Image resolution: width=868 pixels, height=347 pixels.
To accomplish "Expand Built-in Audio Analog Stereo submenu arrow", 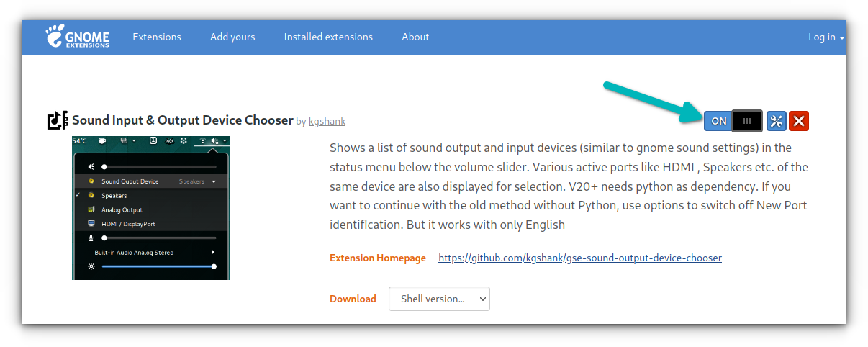I will [x=213, y=253].
